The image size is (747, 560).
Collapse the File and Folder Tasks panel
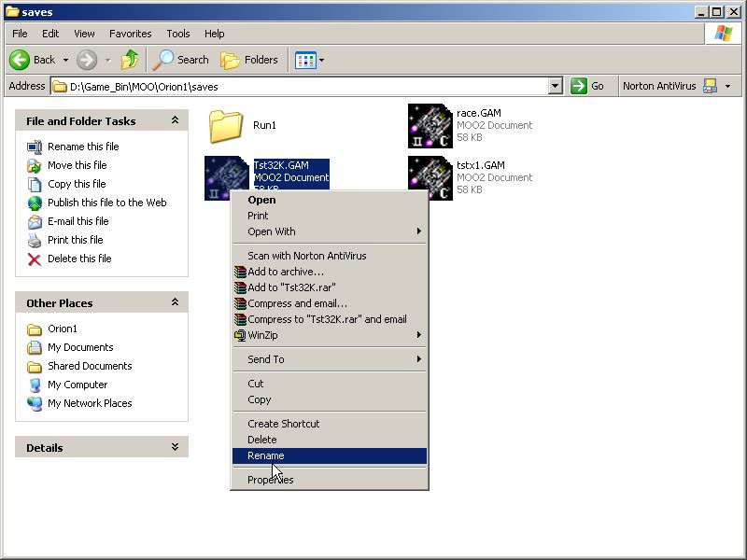[175, 120]
